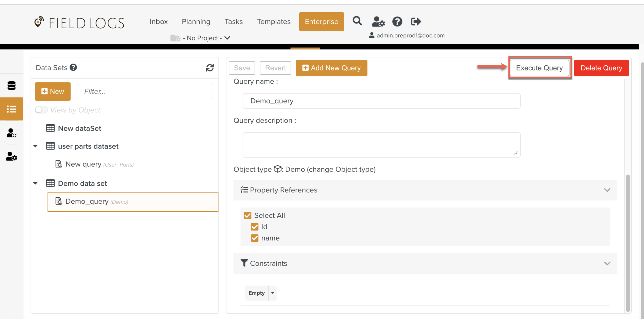
Task: Toggle View by Object switch
Action: point(41,110)
